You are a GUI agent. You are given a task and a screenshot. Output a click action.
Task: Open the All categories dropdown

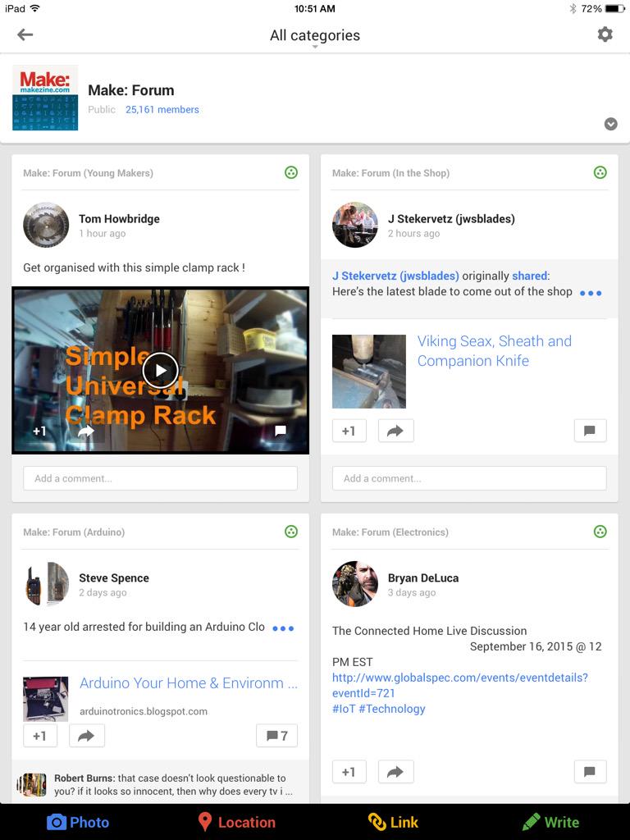(315, 35)
